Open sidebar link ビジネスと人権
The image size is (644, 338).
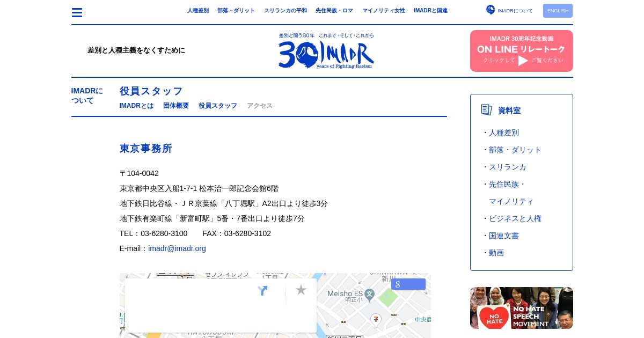pyautogui.click(x=515, y=218)
